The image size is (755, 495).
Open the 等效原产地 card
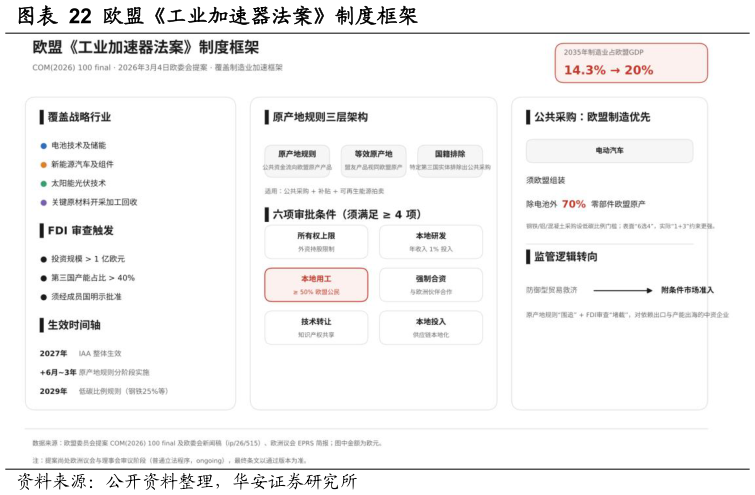click(374, 160)
